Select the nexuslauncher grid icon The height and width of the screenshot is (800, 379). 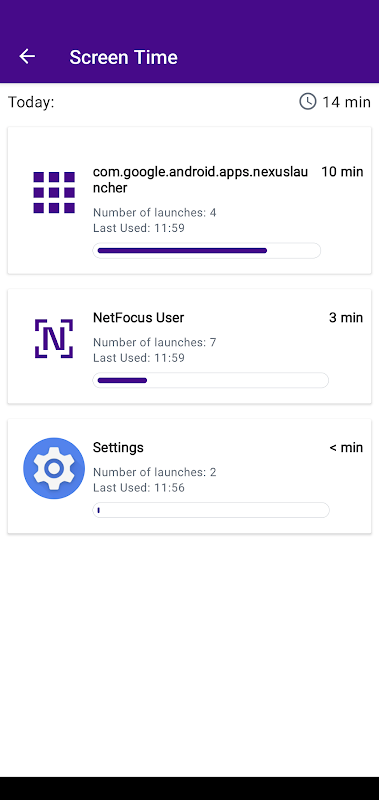[x=54, y=192]
